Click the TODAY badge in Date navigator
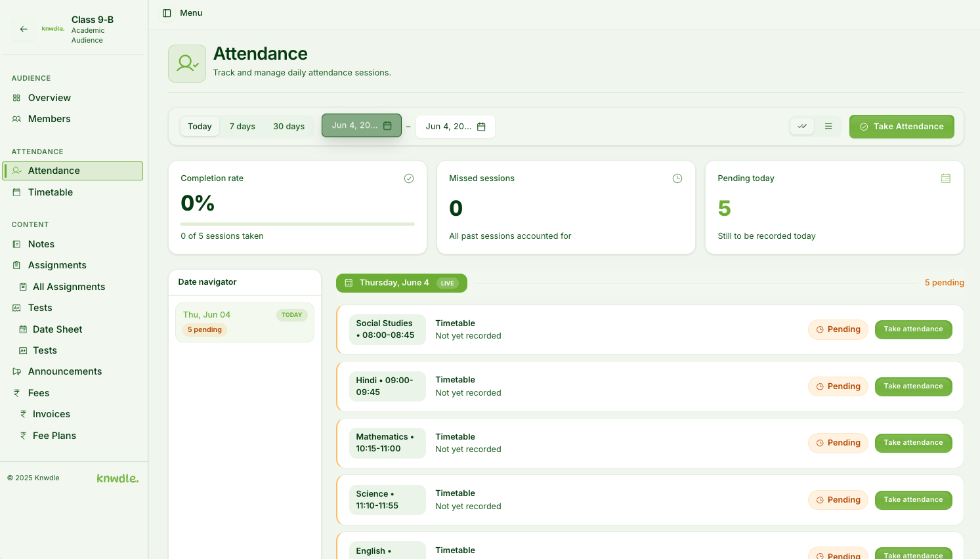This screenshot has height=559, width=980. point(291,315)
